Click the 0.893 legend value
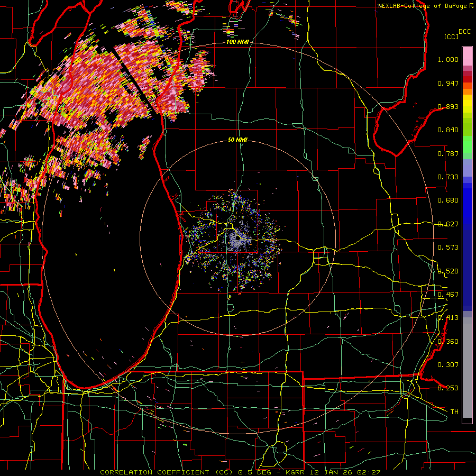This screenshot has height=476, width=476. pyautogui.click(x=448, y=106)
